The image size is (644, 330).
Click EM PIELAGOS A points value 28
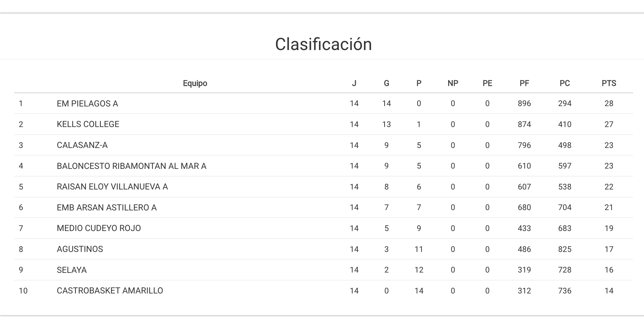(x=609, y=104)
